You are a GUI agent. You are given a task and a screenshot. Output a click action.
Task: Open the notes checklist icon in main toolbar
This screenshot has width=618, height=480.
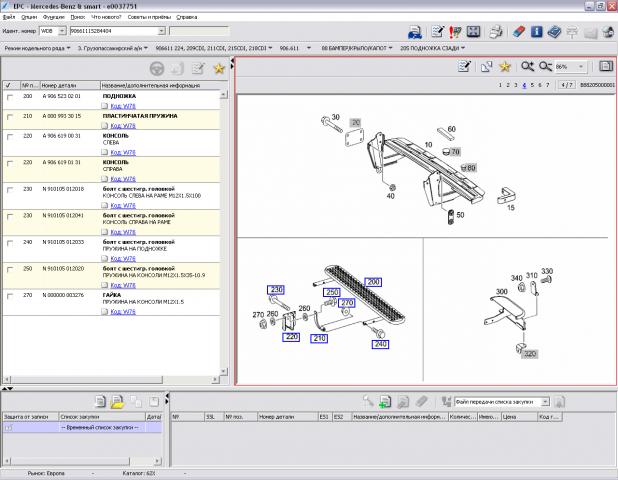tap(437, 32)
